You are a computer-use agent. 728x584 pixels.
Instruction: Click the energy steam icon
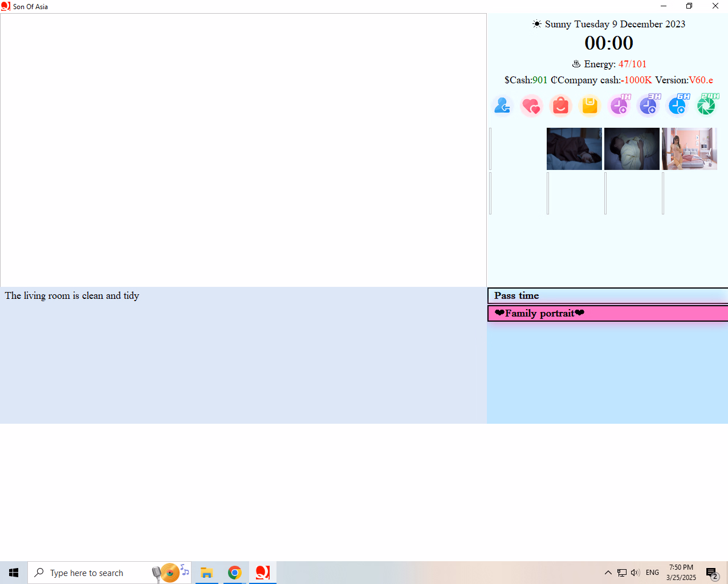(576, 64)
